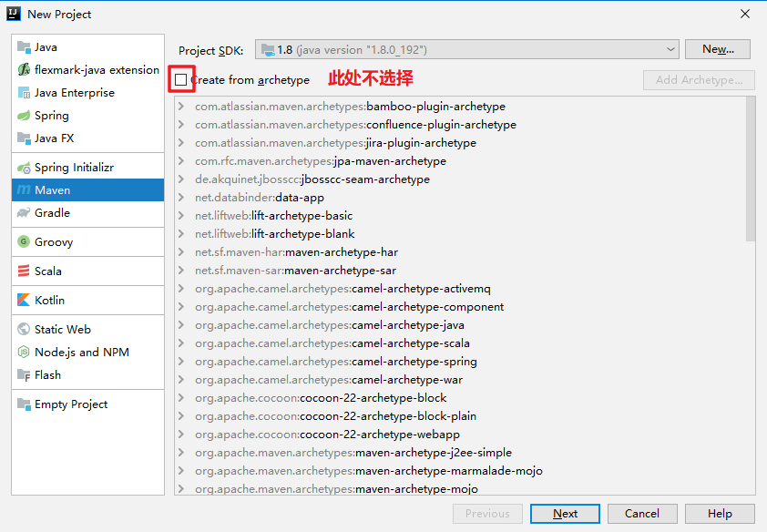The height and width of the screenshot is (532, 767).
Task: Select cocoon-22-archetype-webapp row
Action: pos(460,435)
